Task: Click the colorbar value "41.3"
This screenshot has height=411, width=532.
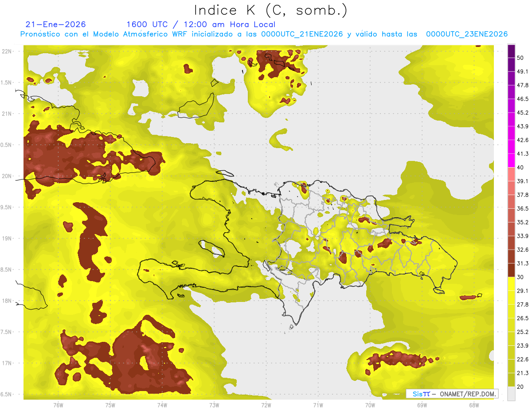Action: [523, 154]
